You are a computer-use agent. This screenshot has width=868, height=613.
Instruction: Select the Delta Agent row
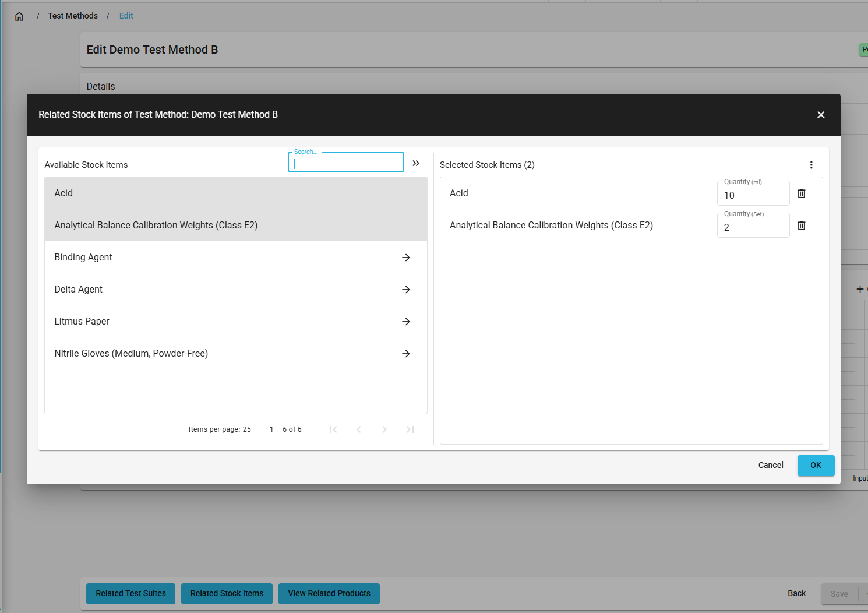(x=236, y=289)
